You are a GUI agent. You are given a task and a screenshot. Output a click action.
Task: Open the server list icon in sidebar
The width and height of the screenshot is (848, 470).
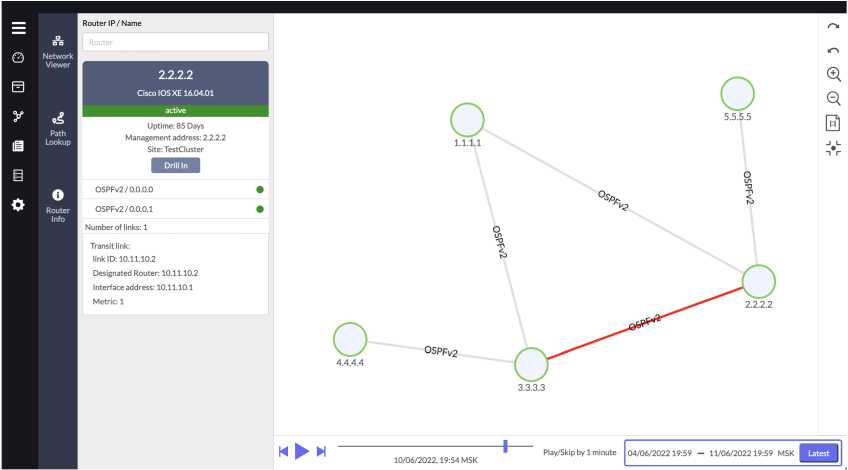pos(18,175)
